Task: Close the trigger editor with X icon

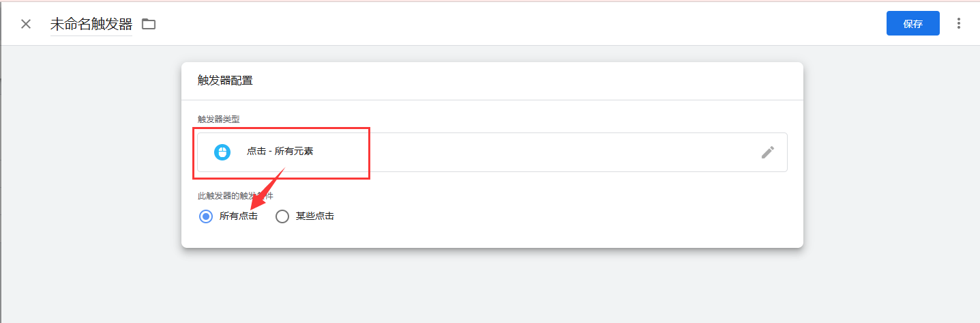Action: coord(26,24)
